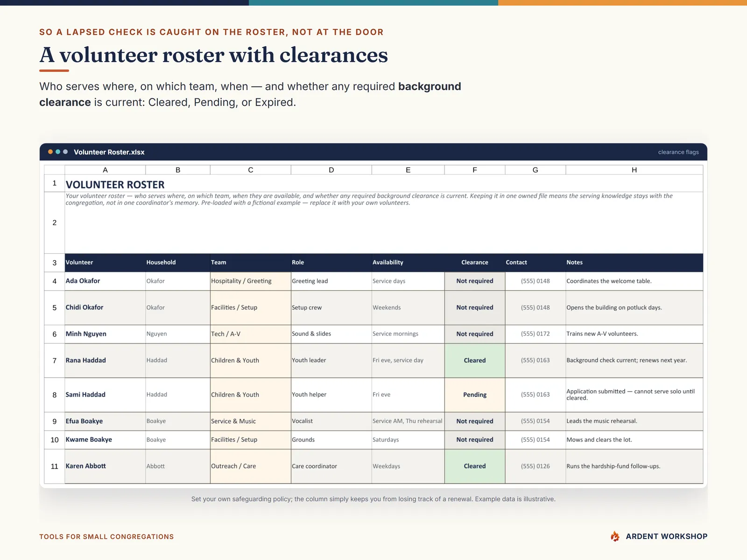Select the row 7 number header
This screenshot has width=747, height=560.
pos(55,361)
